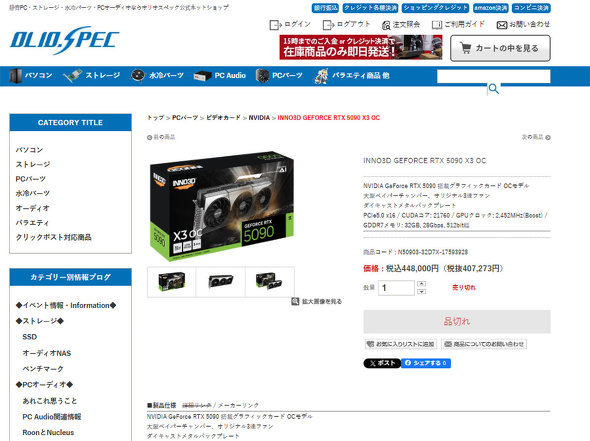Open the パソコン navigation menu
This screenshot has width=590, height=441.
tap(30, 76)
